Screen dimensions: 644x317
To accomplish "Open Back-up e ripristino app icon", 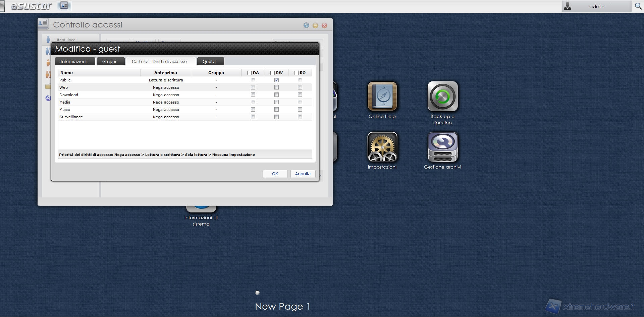I will click(442, 97).
